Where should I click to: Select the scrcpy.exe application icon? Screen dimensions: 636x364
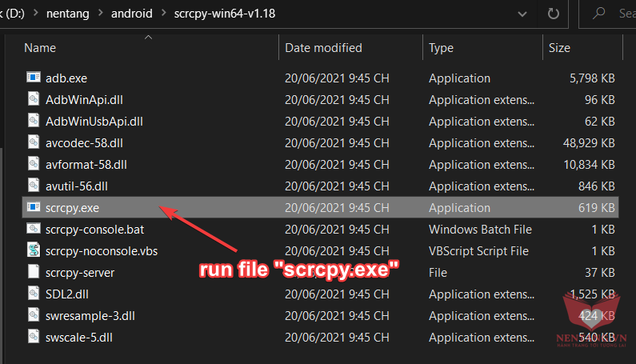tap(33, 207)
